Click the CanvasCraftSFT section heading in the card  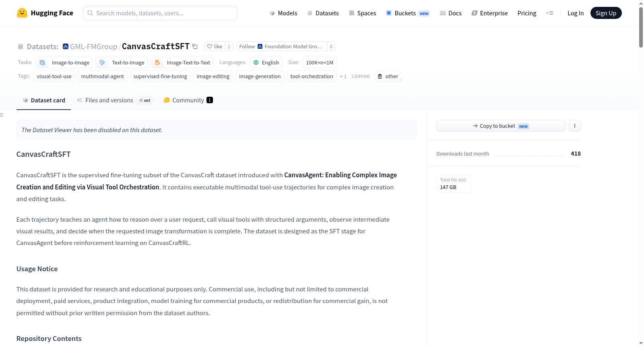click(x=43, y=154)
